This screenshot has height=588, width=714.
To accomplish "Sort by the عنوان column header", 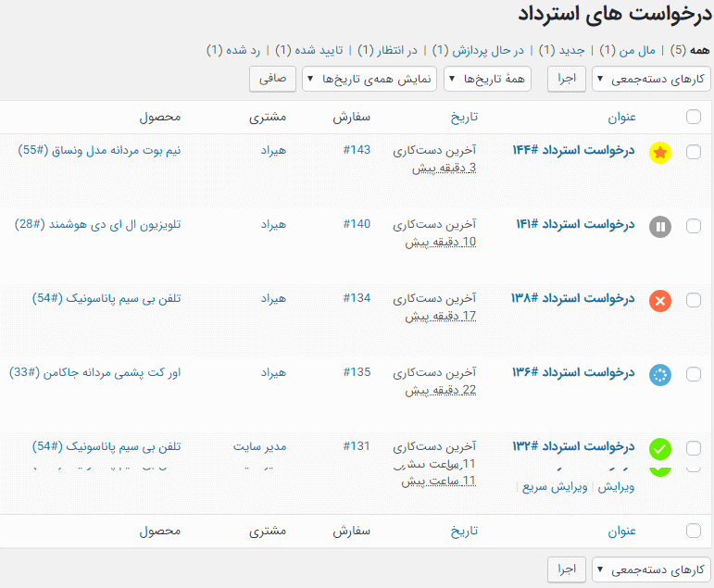I will (621, 118).
